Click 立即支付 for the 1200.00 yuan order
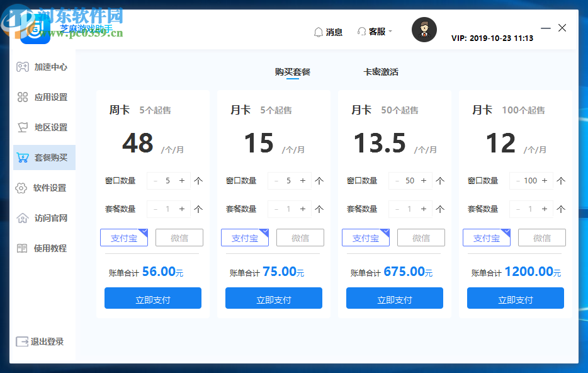 coord(515,298)
